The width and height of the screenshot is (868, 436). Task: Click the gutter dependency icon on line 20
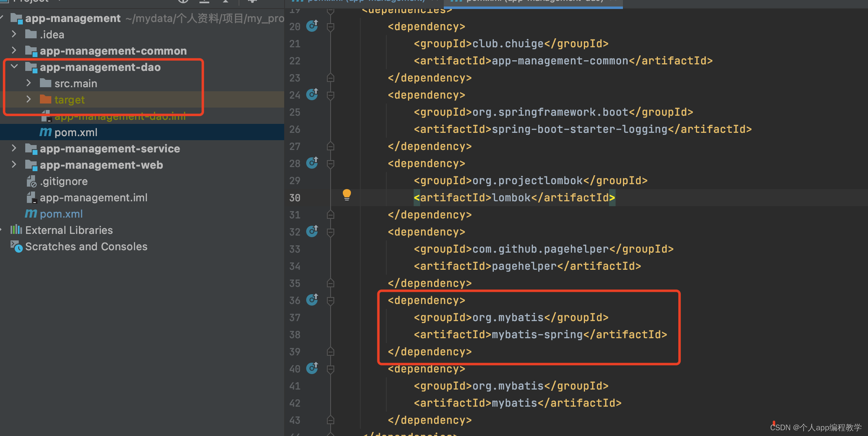pos(312,26)
